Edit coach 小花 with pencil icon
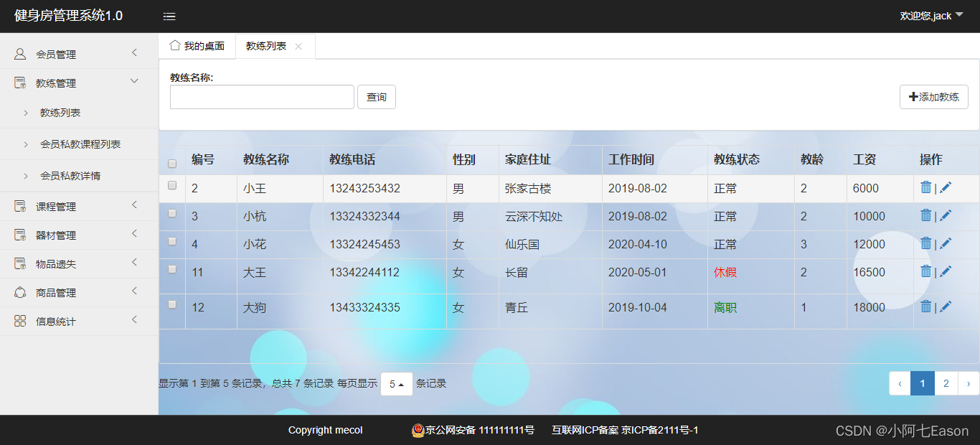 click(x=946, y=243)
